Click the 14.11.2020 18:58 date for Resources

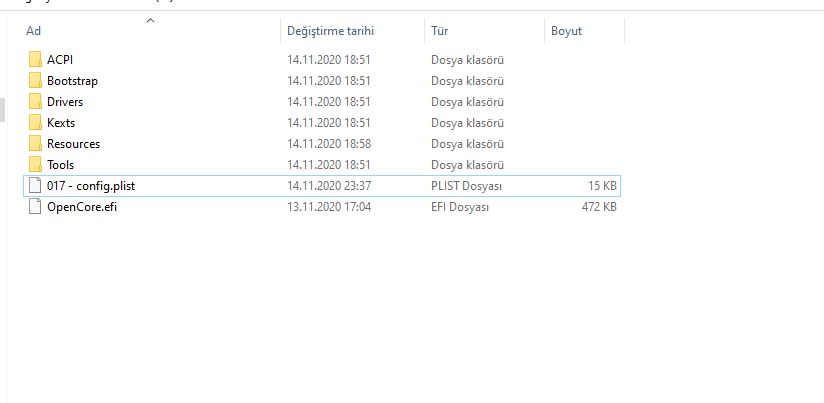point(329,144)
